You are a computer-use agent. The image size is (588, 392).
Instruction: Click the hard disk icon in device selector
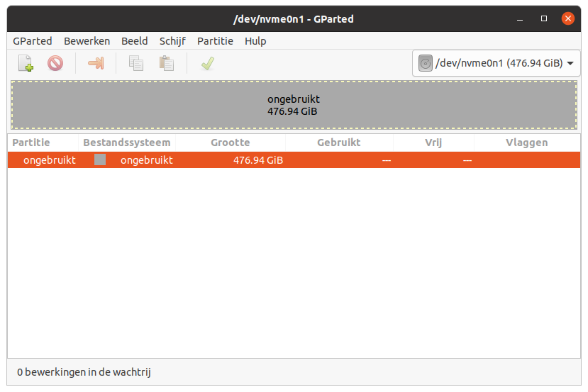pyautogui.click(x=426, y=63)
